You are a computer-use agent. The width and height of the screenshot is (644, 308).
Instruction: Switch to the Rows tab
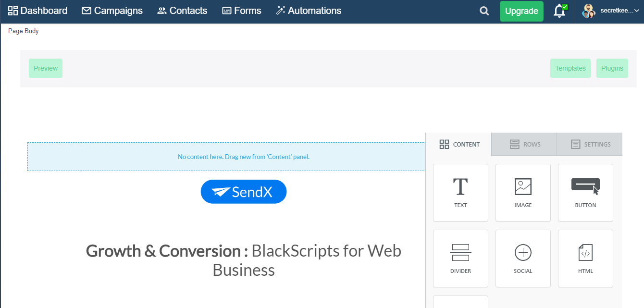524,144
